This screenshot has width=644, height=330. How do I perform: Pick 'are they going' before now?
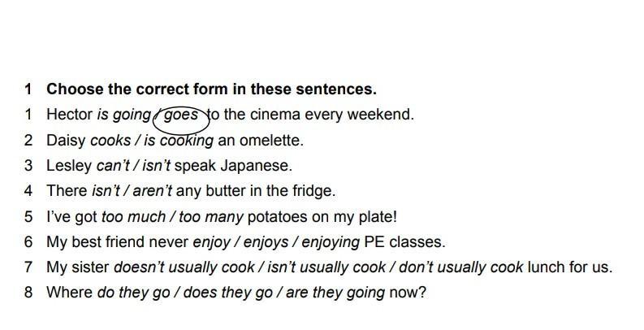(x=335, y=293)
